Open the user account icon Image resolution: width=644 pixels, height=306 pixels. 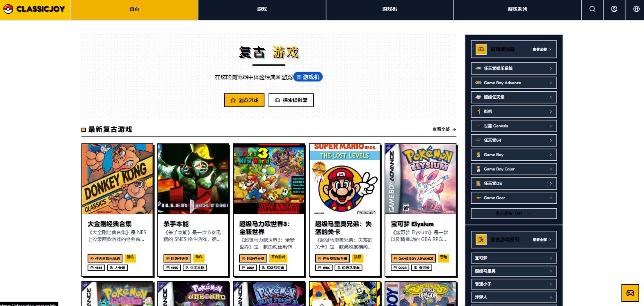click(614, 9)
